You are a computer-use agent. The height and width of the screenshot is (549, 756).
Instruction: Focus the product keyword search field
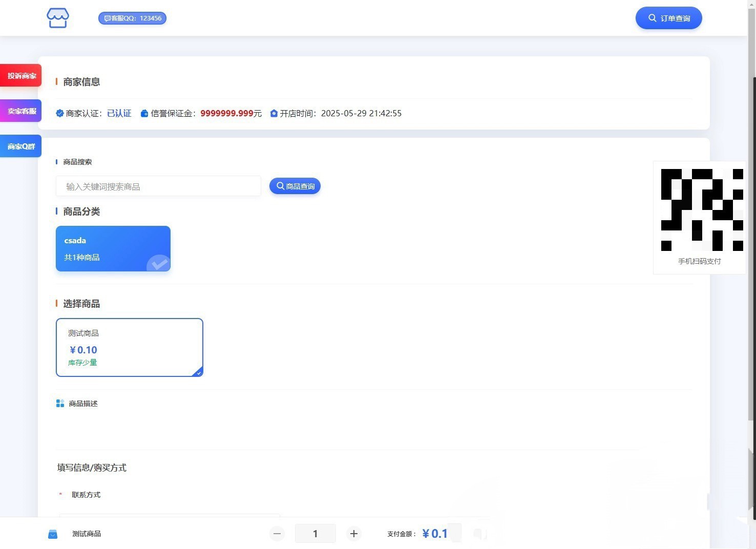pos(158,186)
